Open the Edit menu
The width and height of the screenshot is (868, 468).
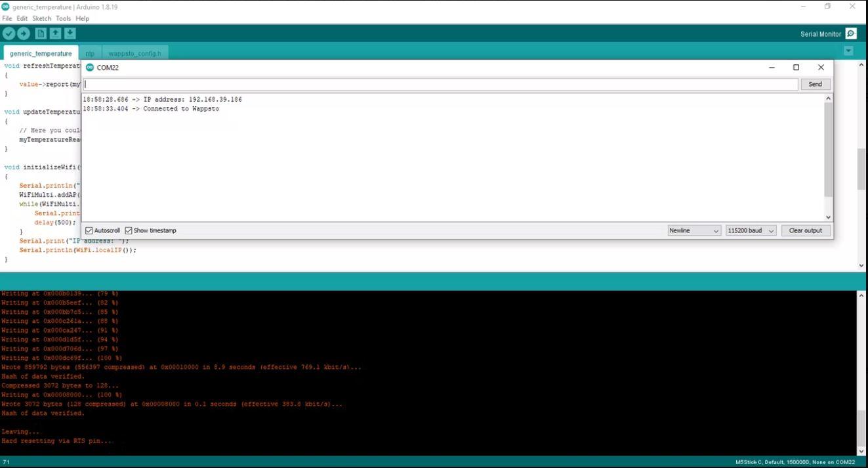(22, 18)
